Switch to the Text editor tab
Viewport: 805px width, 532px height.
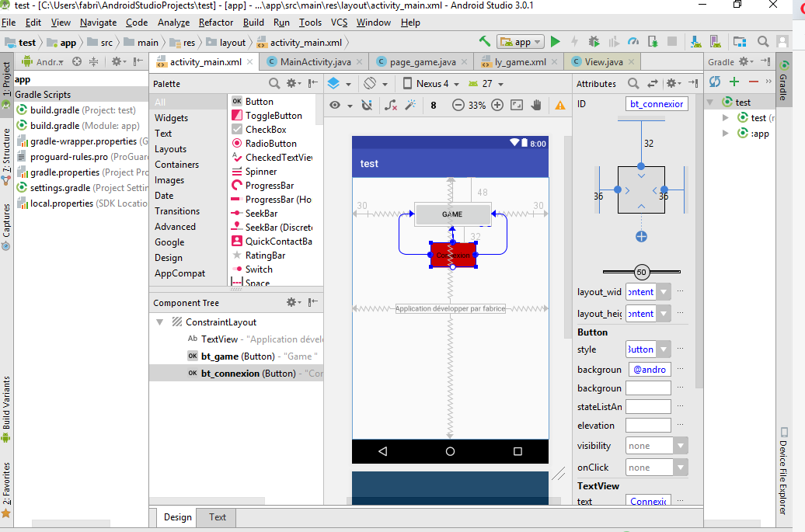click(x=218, y=517)
